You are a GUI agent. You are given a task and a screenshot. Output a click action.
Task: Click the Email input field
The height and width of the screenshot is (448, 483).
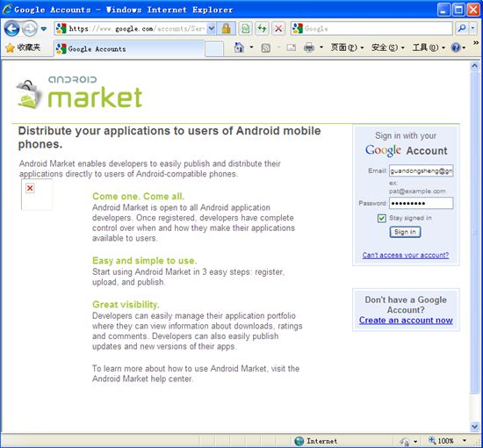421,170
